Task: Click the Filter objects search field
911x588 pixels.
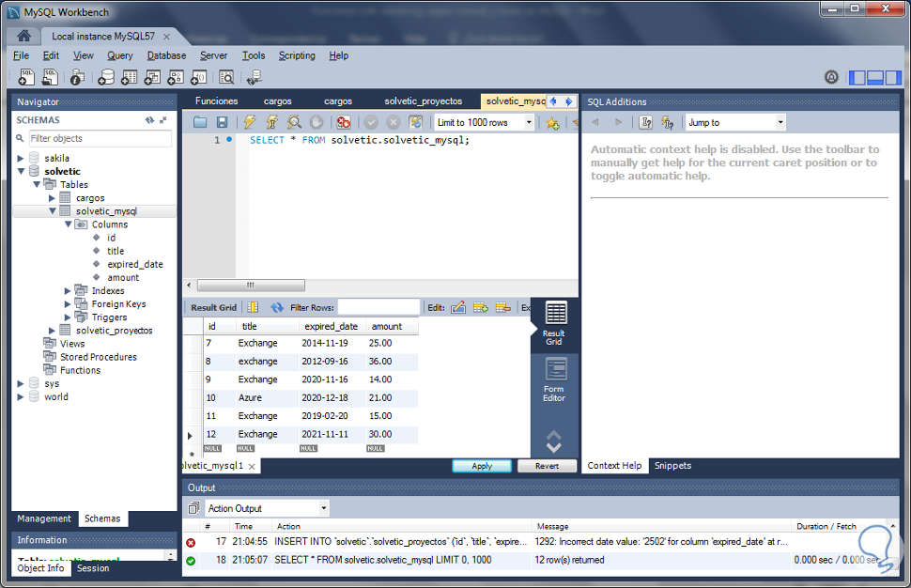Action: (100, 138)
